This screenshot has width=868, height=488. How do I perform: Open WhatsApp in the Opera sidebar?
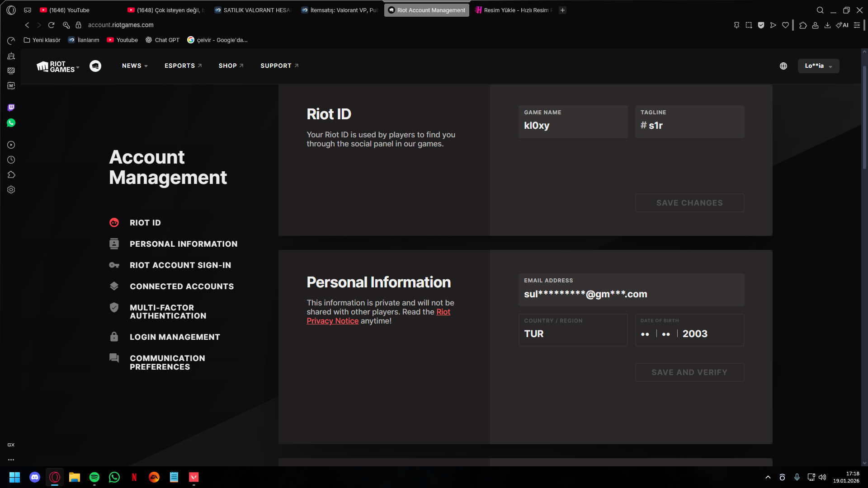(11, 123)
